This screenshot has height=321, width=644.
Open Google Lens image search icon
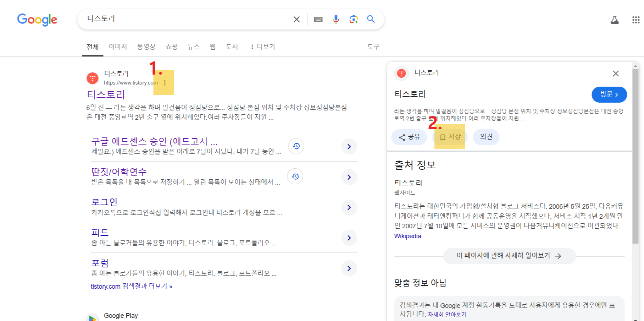[354, 19]
